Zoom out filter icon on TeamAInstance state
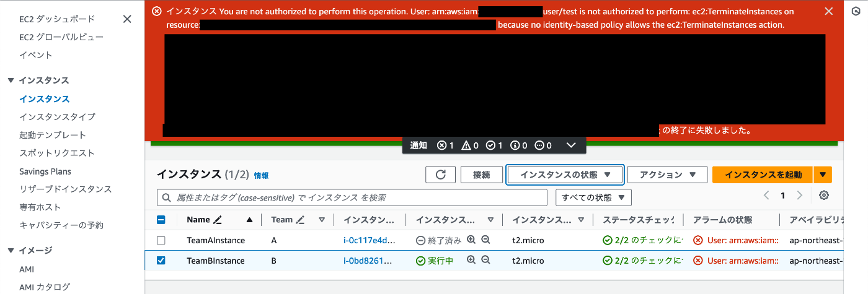868x294 pixels. (485, 240)
